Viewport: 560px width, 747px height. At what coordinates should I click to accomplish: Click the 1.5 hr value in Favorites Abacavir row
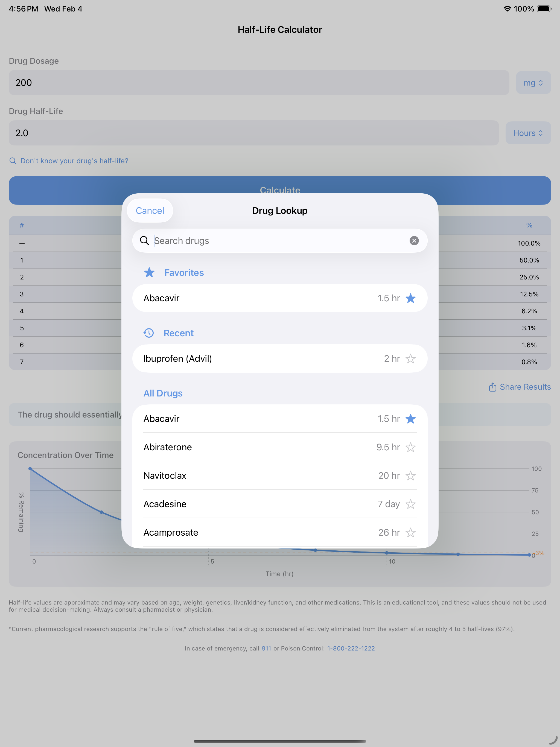(x=389, y=298)
